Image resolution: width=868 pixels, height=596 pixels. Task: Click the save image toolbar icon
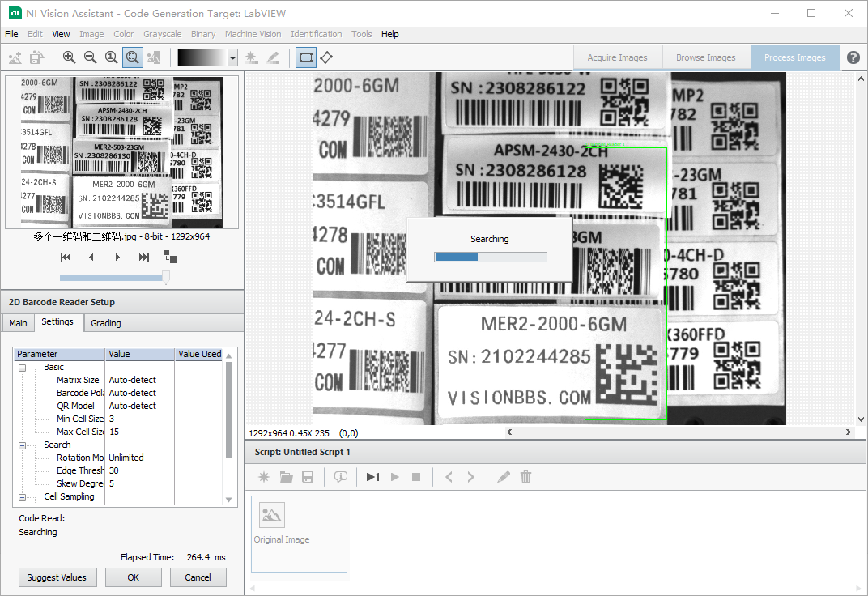[x=36, y=57]
